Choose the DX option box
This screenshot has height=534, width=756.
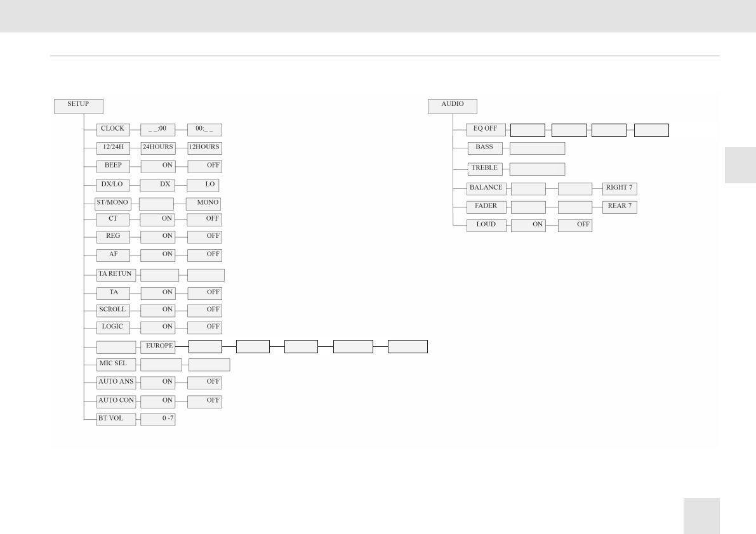tap(157, 185)
